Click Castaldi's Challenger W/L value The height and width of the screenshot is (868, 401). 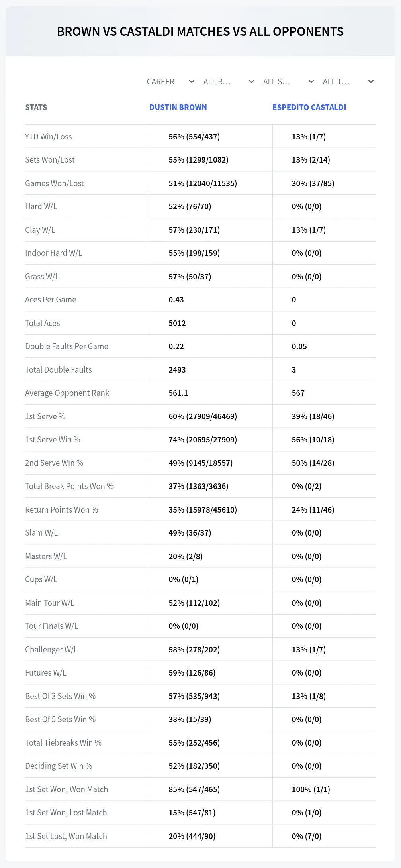(x=309, y=650)
